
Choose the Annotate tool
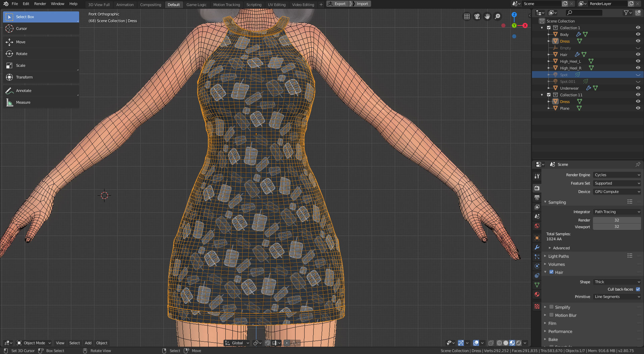pos(41,91)
